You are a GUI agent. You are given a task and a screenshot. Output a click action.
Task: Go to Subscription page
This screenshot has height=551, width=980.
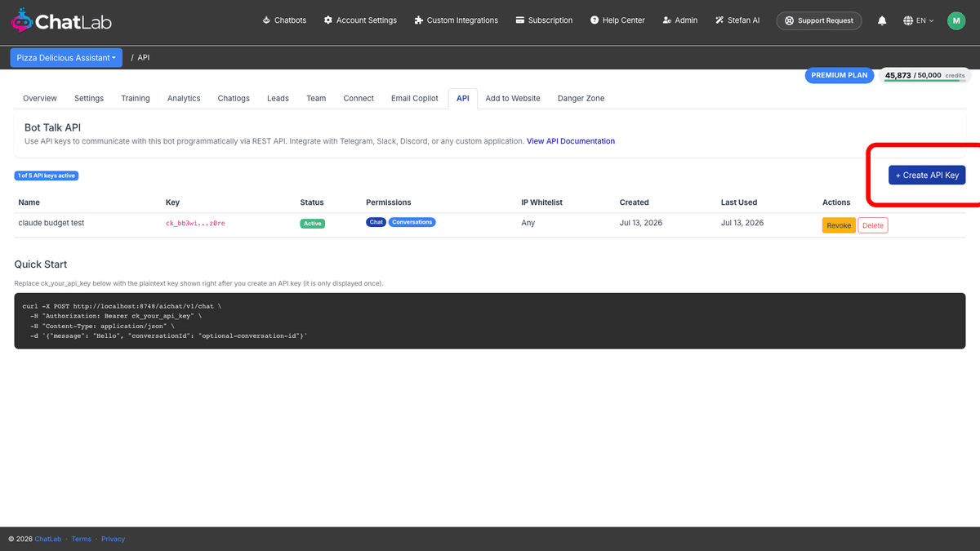[544, 20]
